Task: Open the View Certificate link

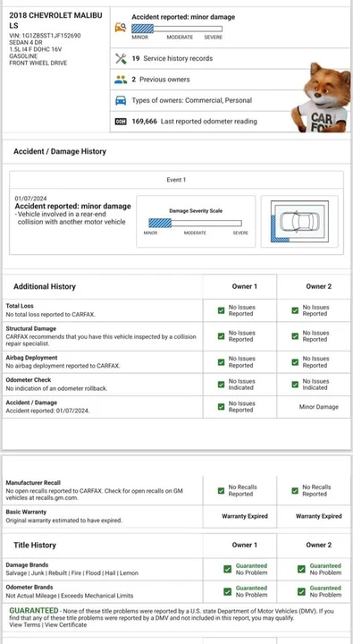Action: click(x=65, y=624)
